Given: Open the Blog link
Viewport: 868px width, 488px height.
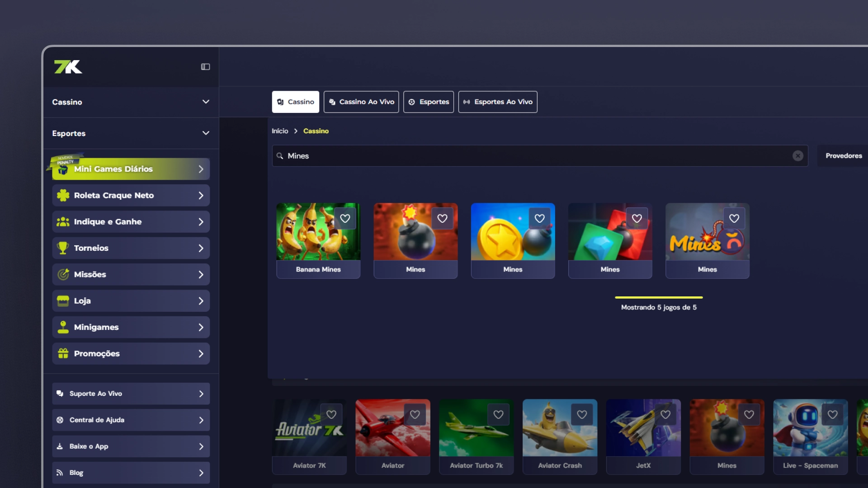Looking at the screenshot, I should coord(131,473).
